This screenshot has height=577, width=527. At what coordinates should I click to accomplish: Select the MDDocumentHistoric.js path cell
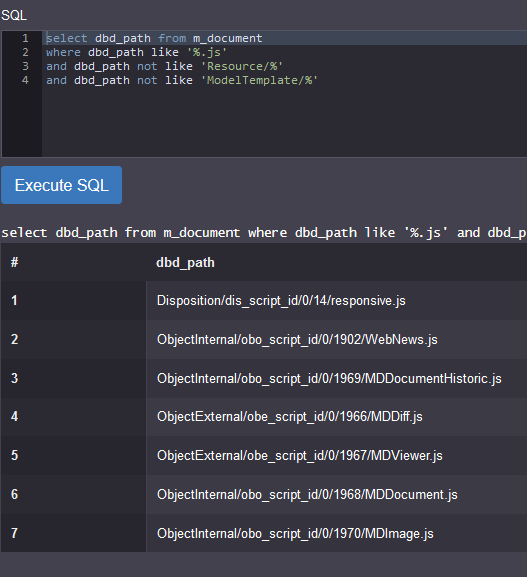pyautogui.click(x=337, y=378)
